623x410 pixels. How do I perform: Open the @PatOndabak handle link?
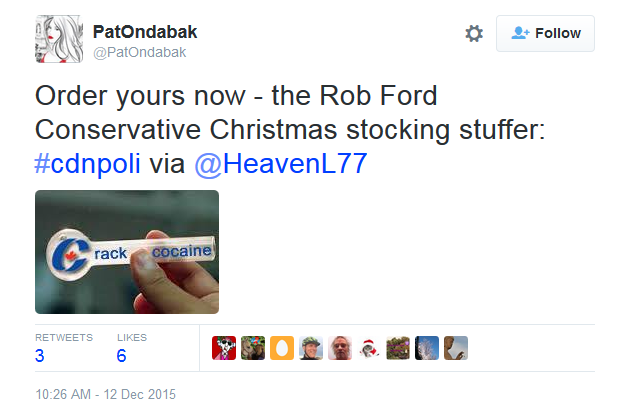click(x=139, y=52)
